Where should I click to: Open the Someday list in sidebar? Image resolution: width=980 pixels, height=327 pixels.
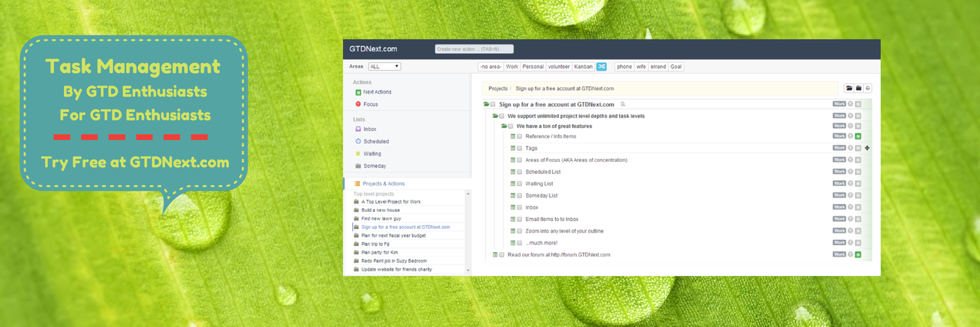tap(374, 166)
